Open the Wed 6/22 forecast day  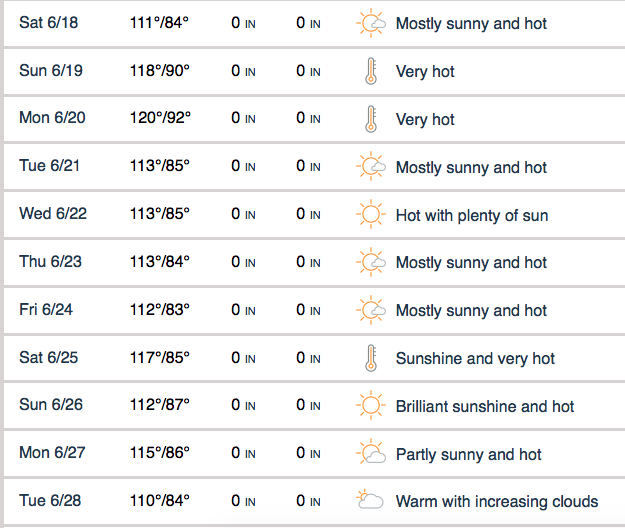52,215
